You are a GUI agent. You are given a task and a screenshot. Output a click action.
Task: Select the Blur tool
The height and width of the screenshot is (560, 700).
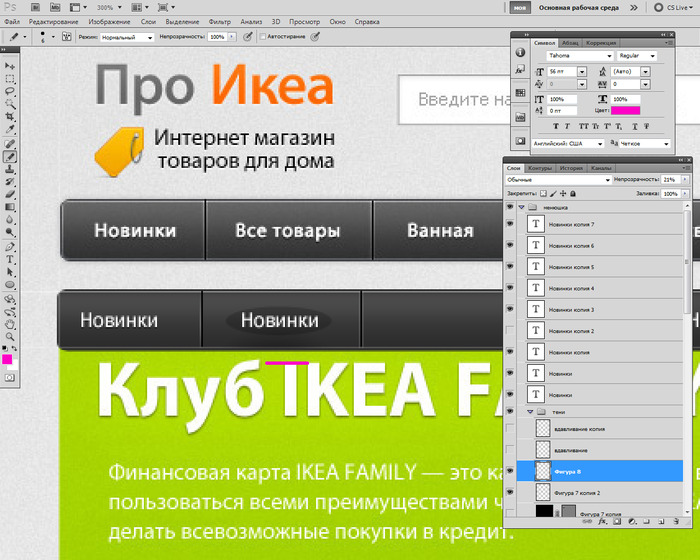pyautogui.click(x=9, y=220)
